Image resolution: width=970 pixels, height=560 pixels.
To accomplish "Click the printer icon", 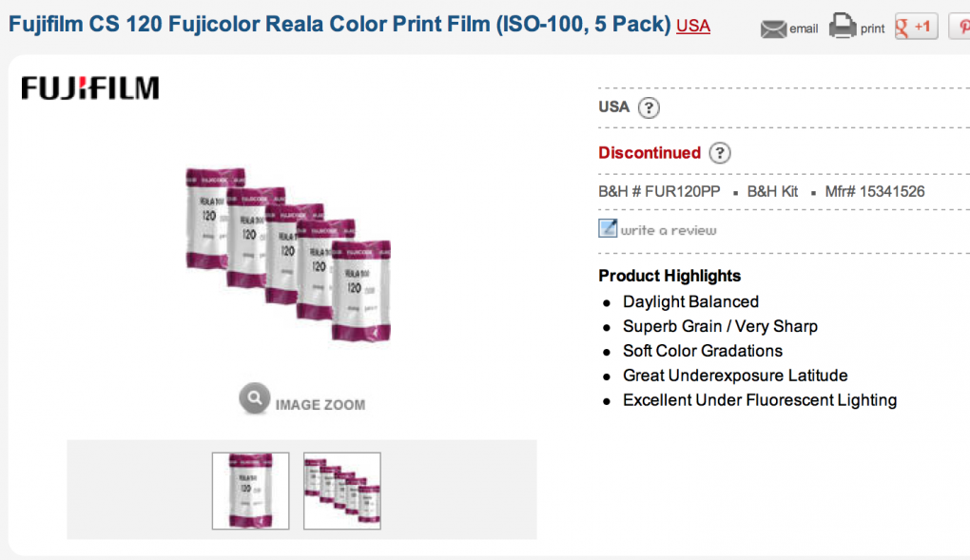I will (x=843, y=26).
